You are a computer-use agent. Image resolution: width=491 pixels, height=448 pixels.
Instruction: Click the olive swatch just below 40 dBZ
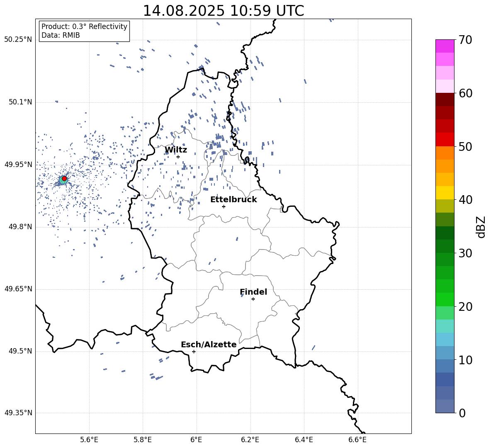pyautogui.click(x=445, y=206)
